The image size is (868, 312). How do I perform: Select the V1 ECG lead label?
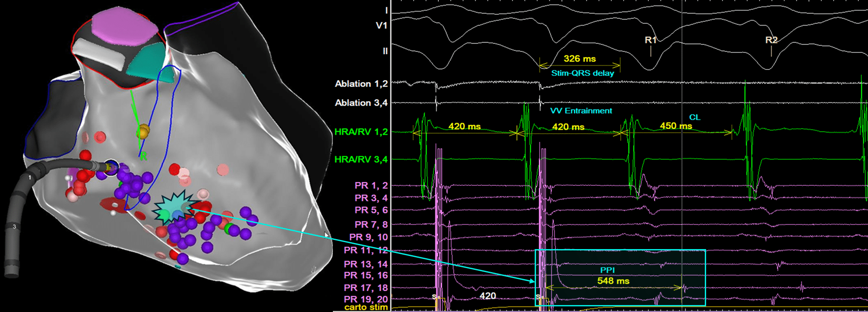(x=381, y=26)
